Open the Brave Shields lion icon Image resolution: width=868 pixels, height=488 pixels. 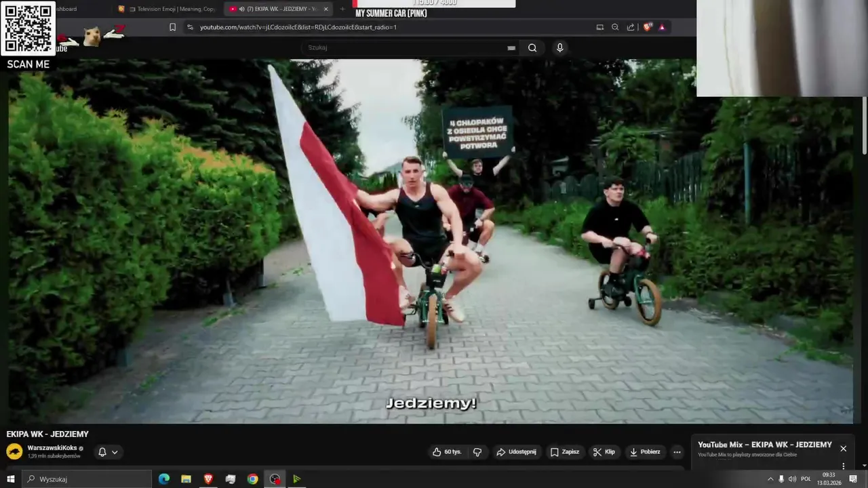[647, 27]
